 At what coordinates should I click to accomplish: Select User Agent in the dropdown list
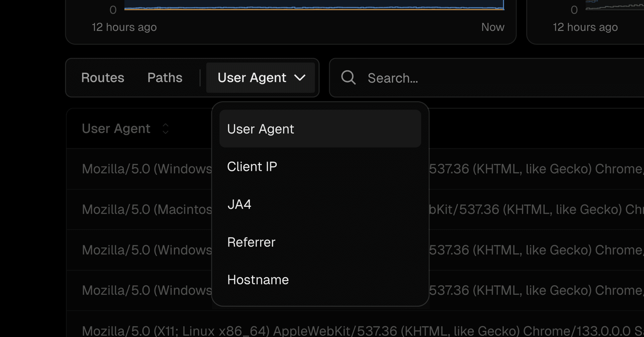pyautogui.click(x=260, y=129)
